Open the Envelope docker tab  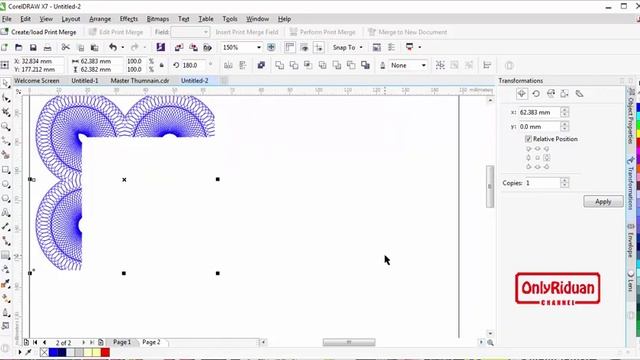631,240
